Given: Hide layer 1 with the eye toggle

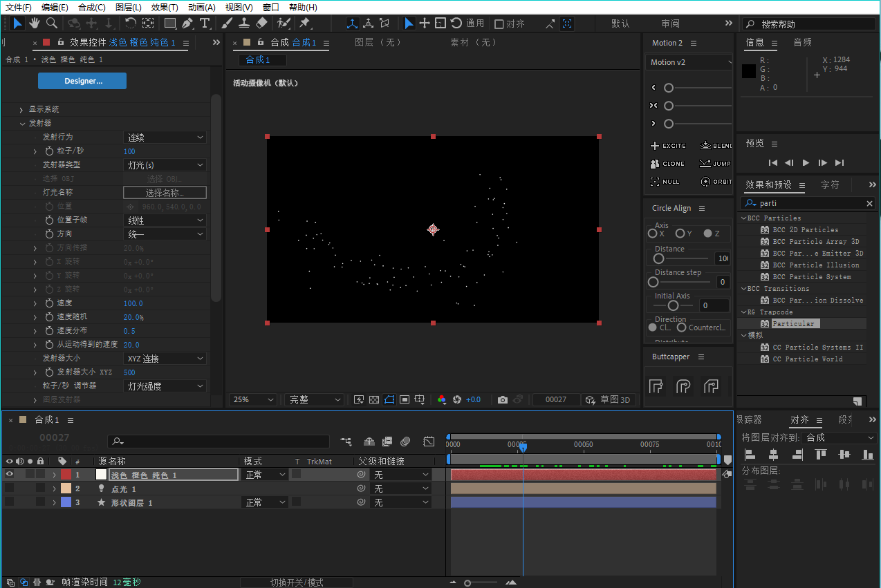Looking at the screenshot, I should point(10,475).
